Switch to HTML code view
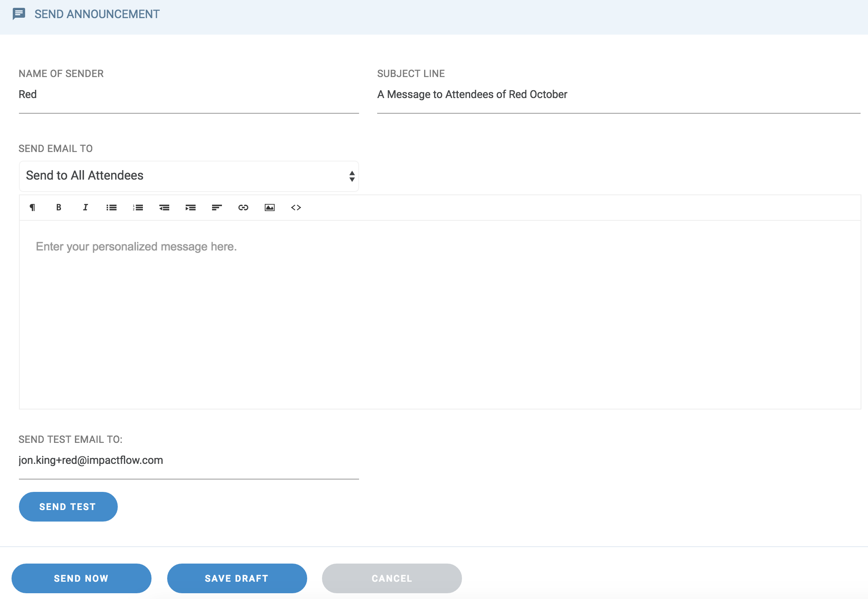This screenshot has height=599, width=868. click(x=296, y=207)
